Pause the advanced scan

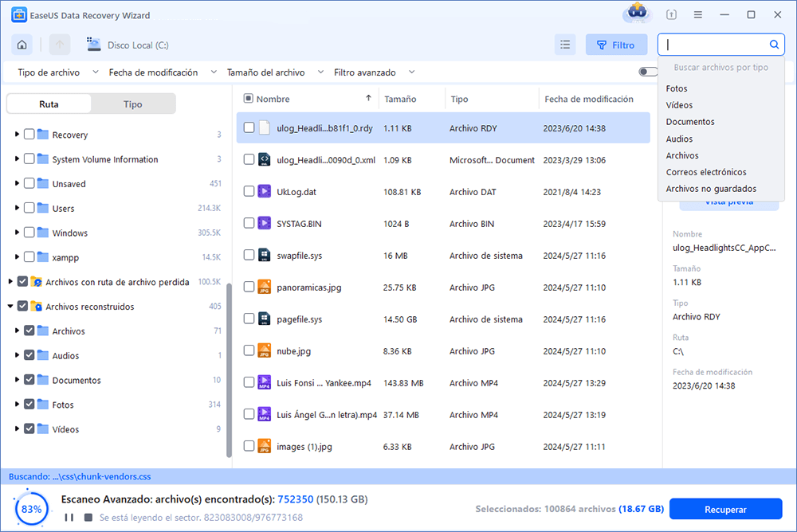pos(69,517)
